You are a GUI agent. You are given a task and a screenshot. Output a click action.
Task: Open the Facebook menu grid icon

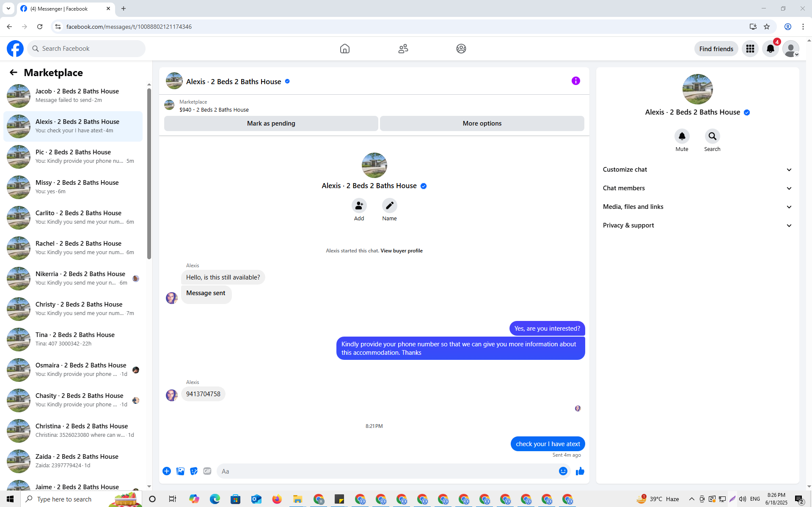pos(750,49)
